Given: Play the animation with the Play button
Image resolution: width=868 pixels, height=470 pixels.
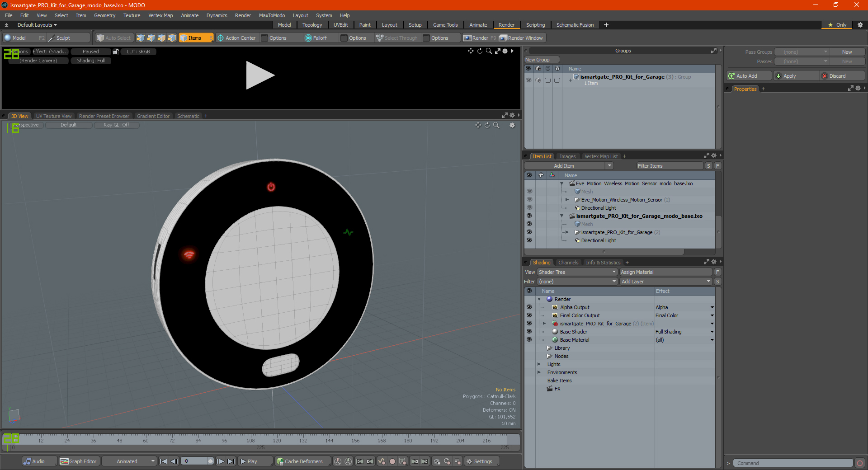Looking at the screenshot, I should click(255, 461).
